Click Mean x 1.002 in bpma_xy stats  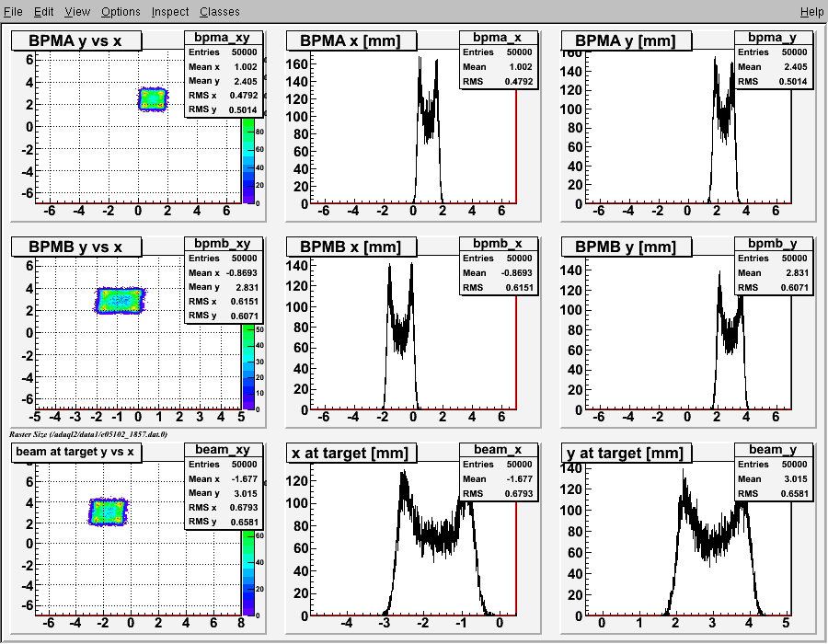tap(223, 66)
